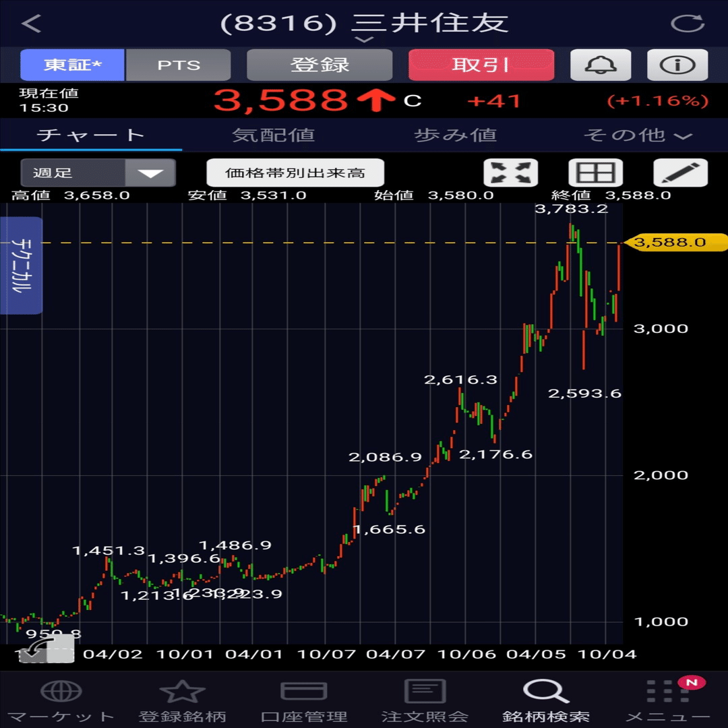Open the chart split layout icon

596,173
